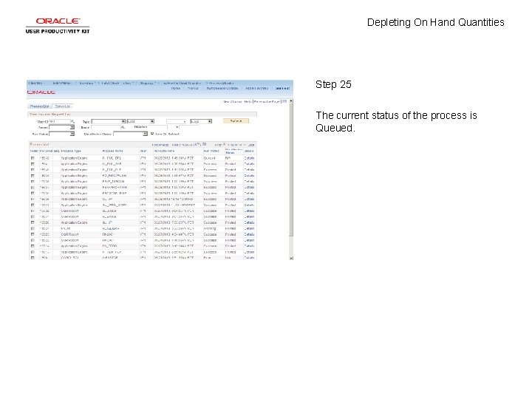Switch to the Process List tab
Viewport: 532px width, 399px height.
[39, 106]
